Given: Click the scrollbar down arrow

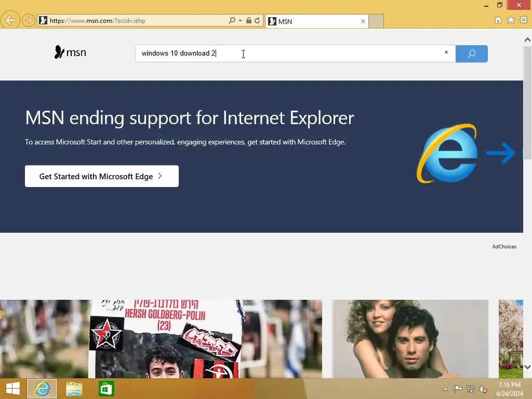Looking at the screenshot, I should pyautogui.click(x=527, y=367).
